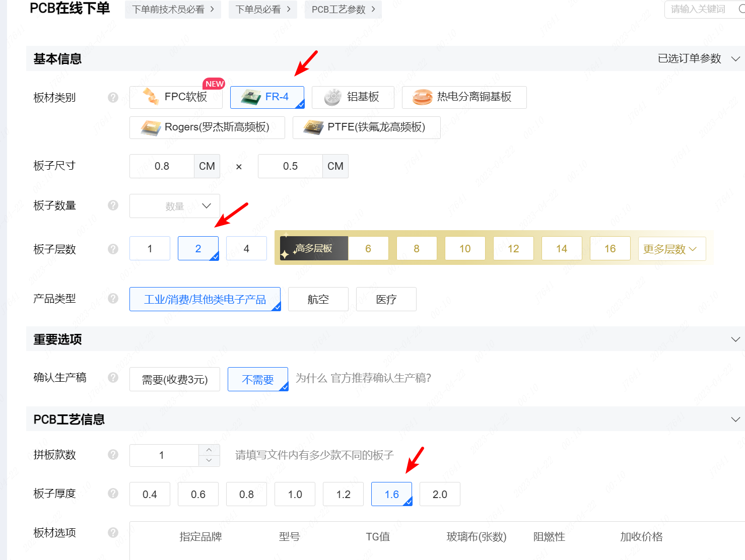Click help icon beside 板材类别
745x560 pixels.
point(113,97)
